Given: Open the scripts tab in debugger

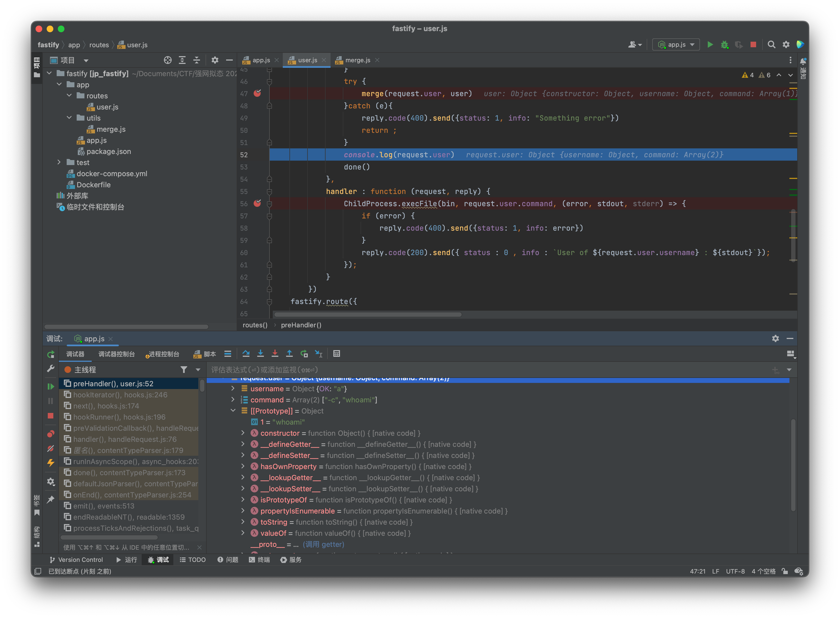Looking at the screenshot, I should [x=204, y=354].
